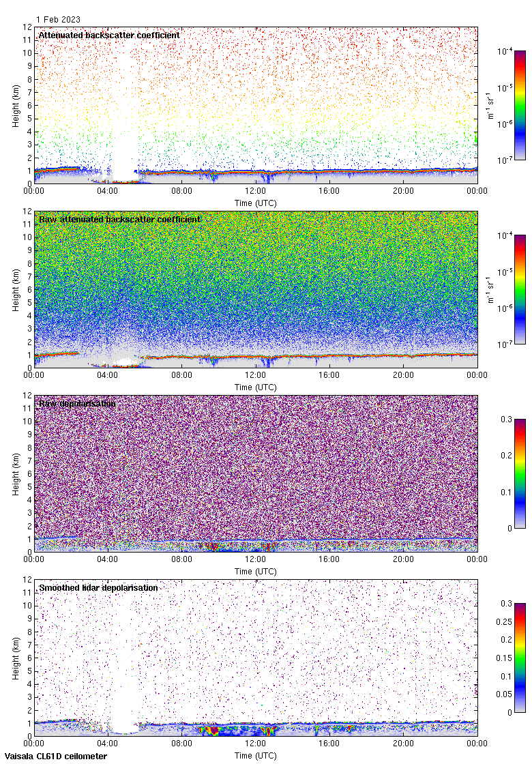
Task: Click the 04:00 tick under the top plot
Action: coord(107,191)
